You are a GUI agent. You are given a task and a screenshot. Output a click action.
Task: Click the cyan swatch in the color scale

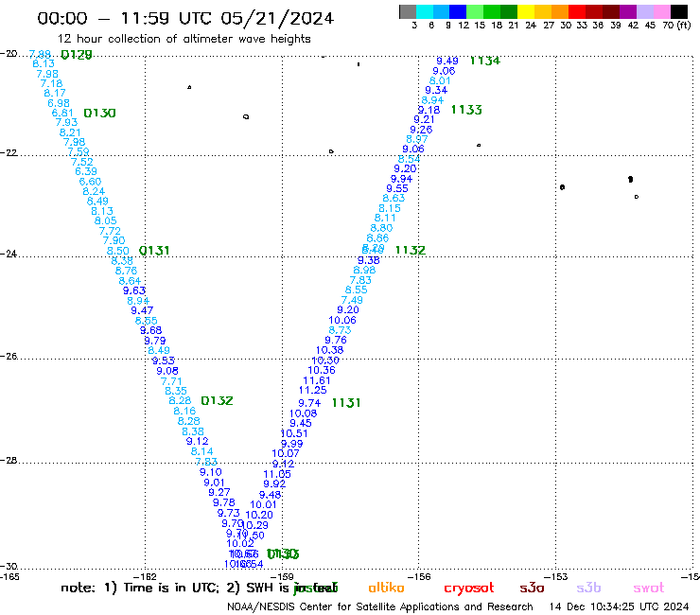(425, 11)
